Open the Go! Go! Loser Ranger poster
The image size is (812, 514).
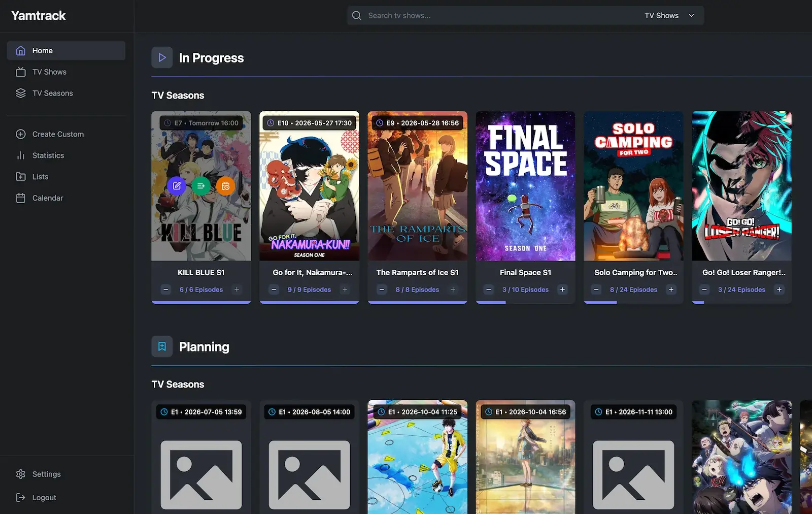pos(741,186)
